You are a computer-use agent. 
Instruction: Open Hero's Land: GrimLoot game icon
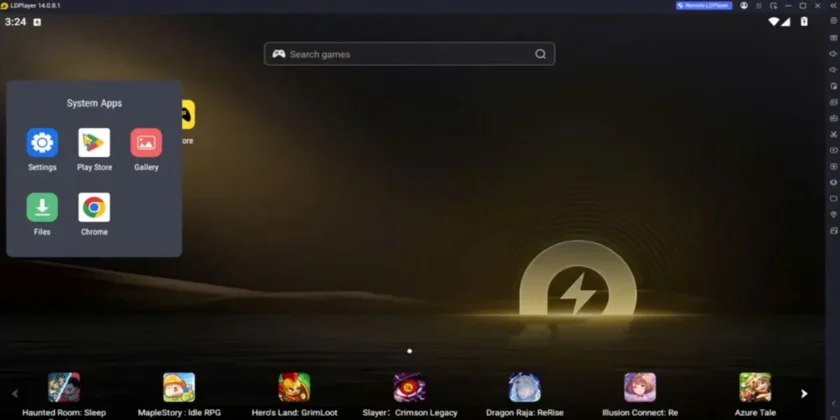pyautogui.click(x=294, y=387)
